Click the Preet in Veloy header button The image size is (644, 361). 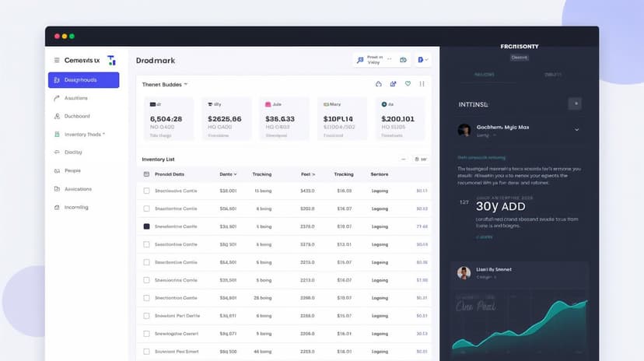point(371,60)
